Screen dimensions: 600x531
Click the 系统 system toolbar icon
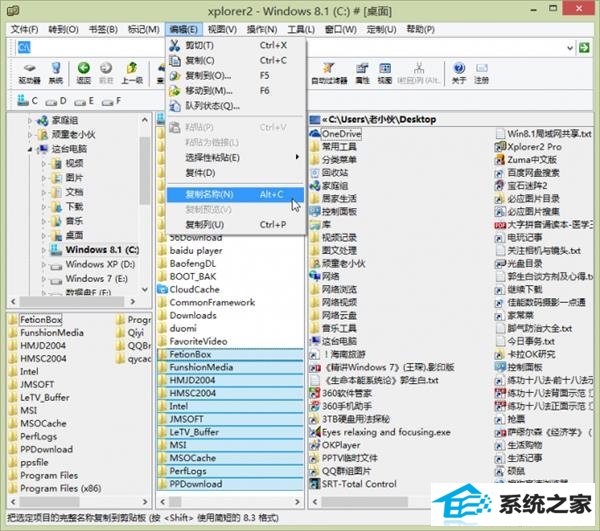(56, 73)
